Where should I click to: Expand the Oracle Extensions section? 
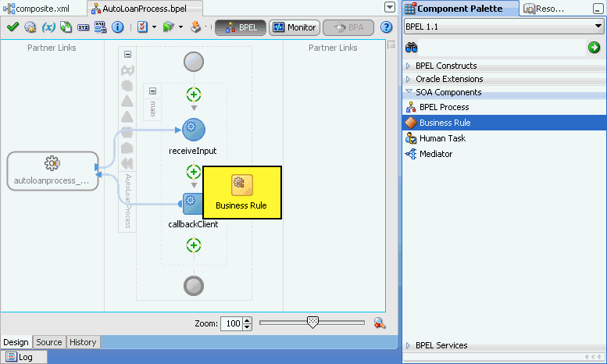[408, 79]
